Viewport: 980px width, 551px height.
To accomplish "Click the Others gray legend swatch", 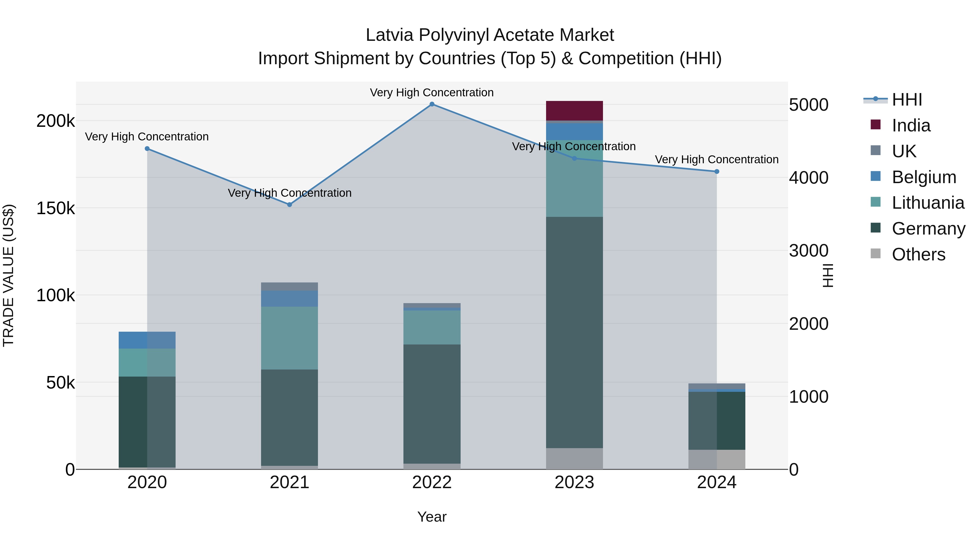I will pyautogui.click(x=875, y=253).
